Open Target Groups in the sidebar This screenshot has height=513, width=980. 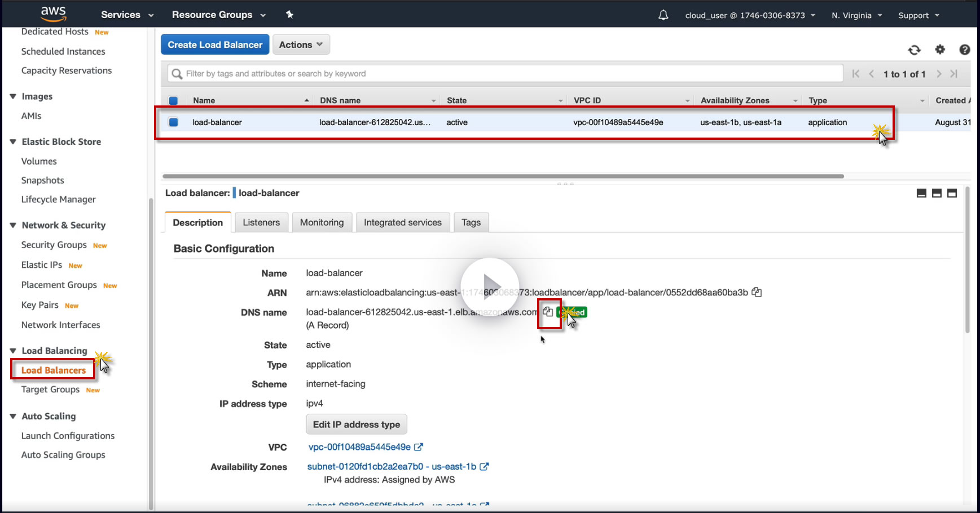click(x=50, y=390)
